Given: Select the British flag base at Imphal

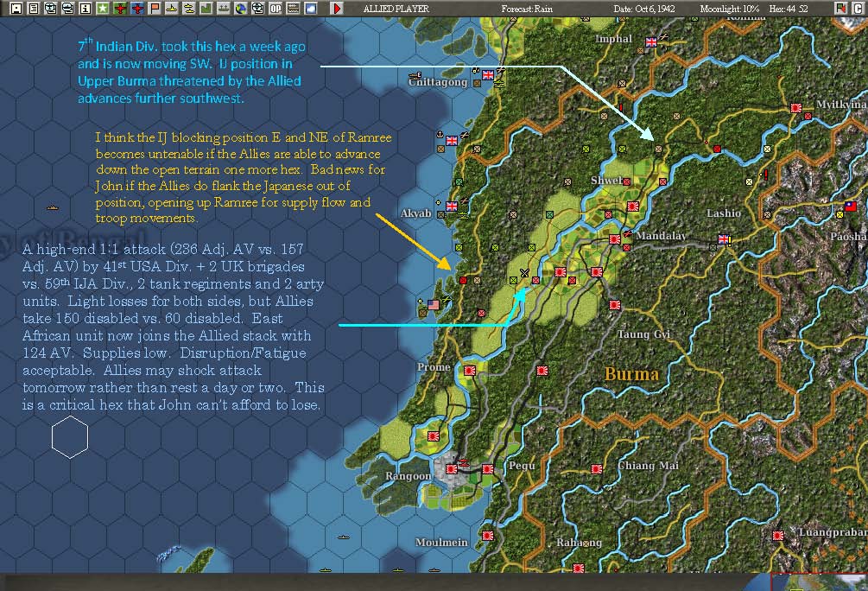Looking at the screenshot, I should [651, 41].
